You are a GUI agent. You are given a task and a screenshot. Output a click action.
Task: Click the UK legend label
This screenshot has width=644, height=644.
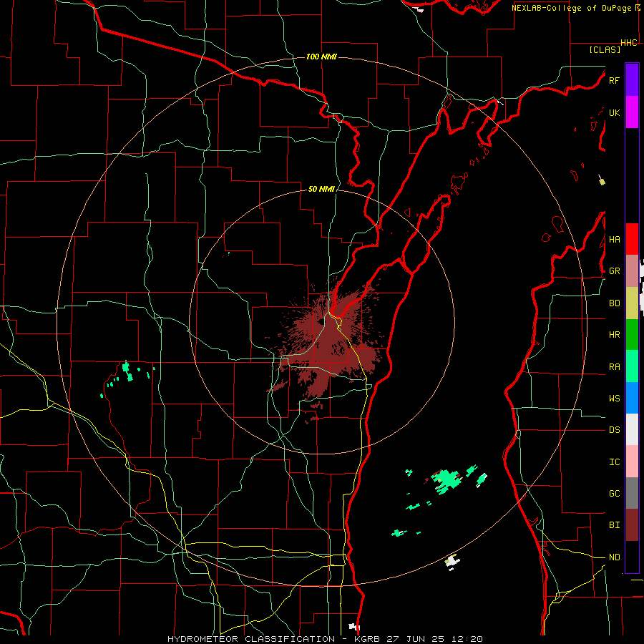point(614,112)
